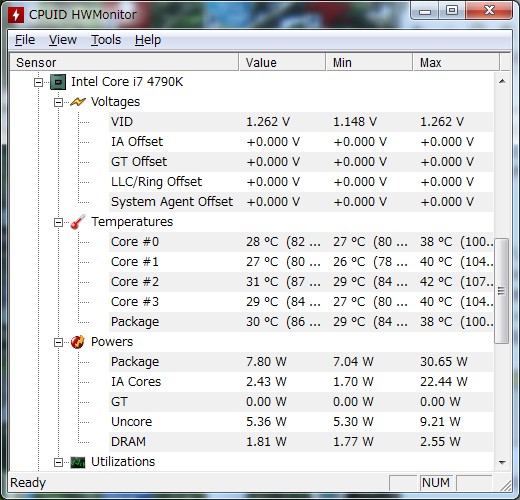The image size is (520, 500).
Task: Select the Package power row
Action: pos(301,362)
